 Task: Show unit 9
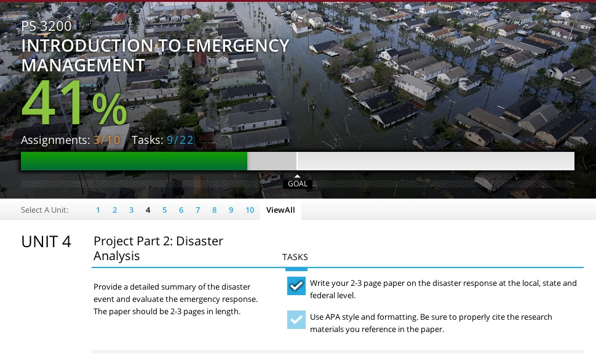click(231, 210)
